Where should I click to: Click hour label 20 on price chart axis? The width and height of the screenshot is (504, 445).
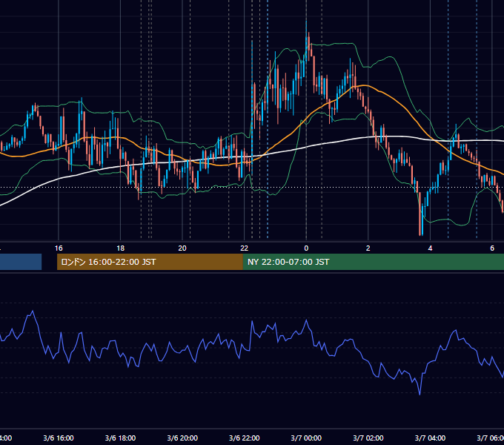[x=182, y=248]
